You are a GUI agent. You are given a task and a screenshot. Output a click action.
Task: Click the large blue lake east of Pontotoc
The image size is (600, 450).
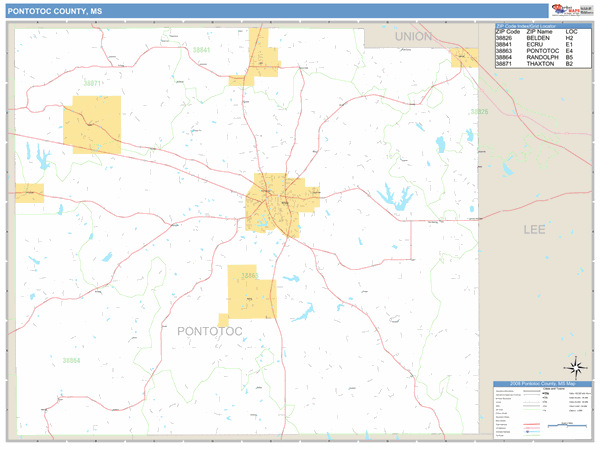coord(397,196)
